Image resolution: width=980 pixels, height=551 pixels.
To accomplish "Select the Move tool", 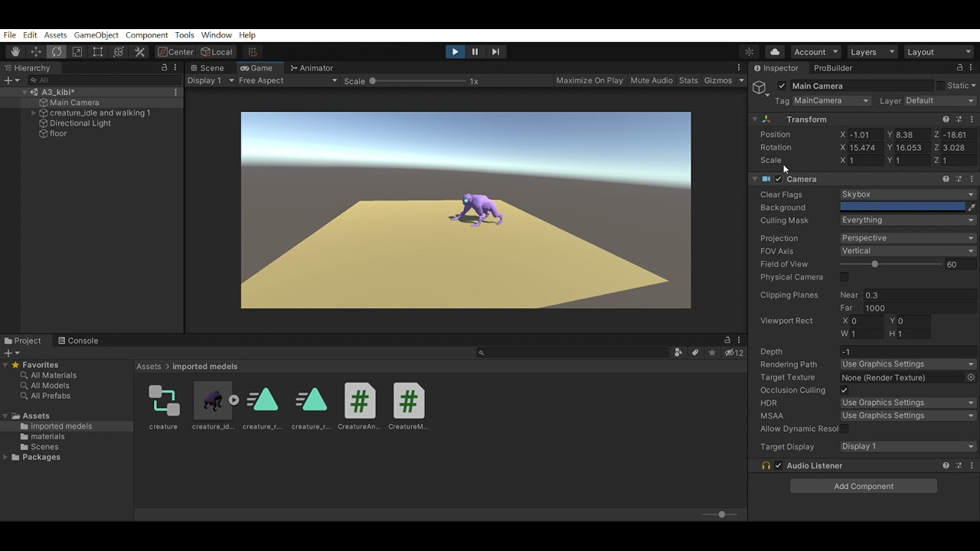I will 36,52.
